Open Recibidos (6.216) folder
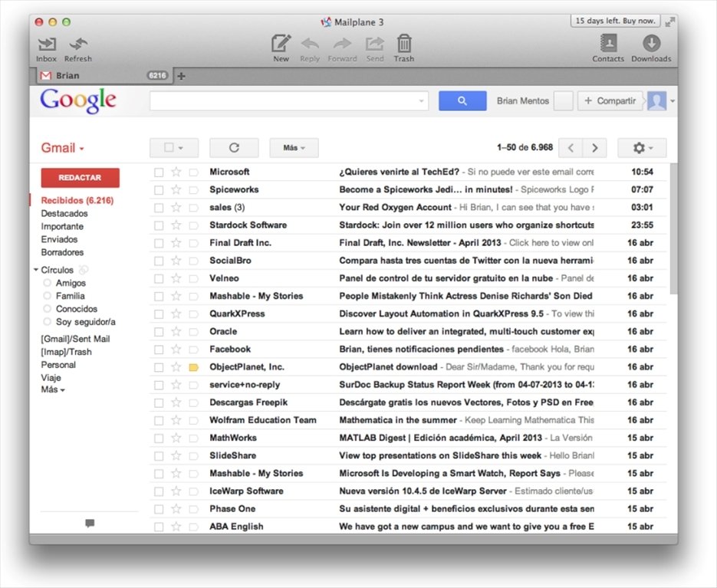Image resolution: width=717 pixels, height=588 pixels. click(x=77, y=200)
